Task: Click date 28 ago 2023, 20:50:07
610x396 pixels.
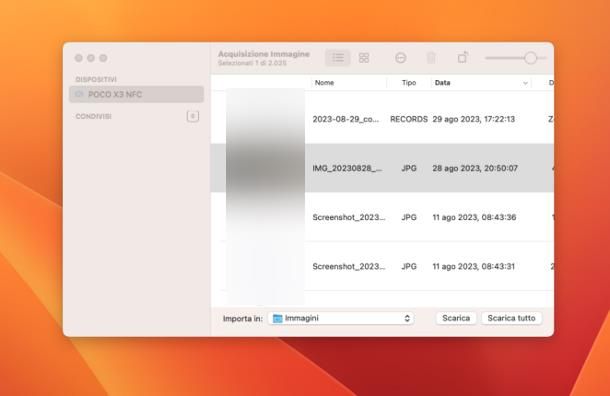Action: point(475,168)
